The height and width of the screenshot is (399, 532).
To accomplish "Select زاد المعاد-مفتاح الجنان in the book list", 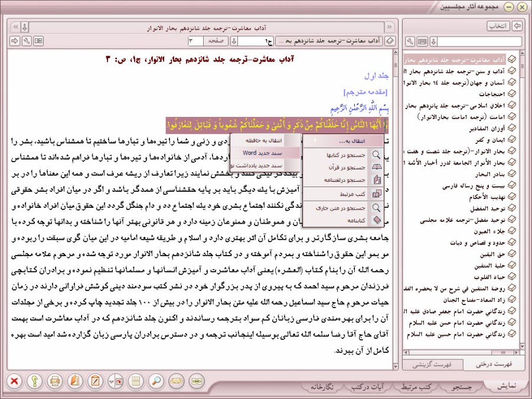I will coord(474,300).
